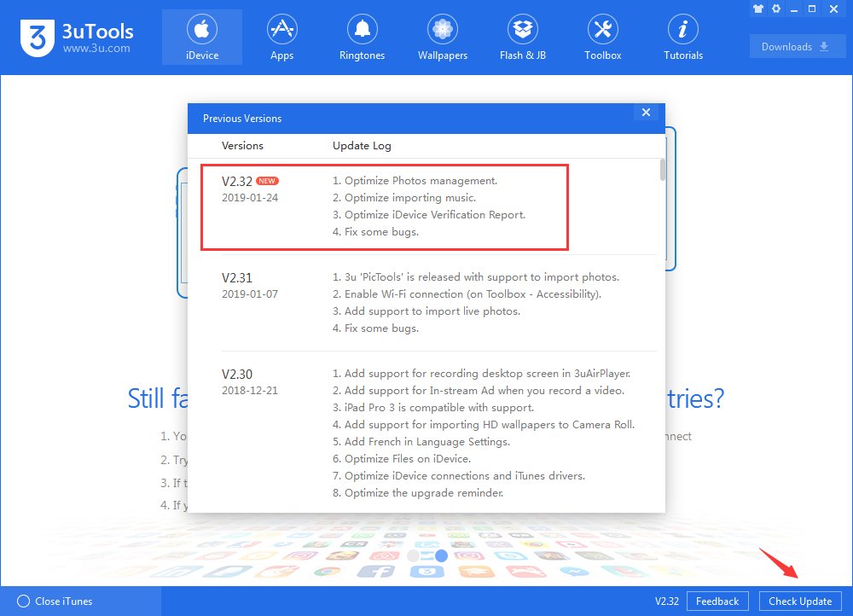Open the Flash & JB section
This screenshot has width=853, height=616.
click(x=523, y=37)
